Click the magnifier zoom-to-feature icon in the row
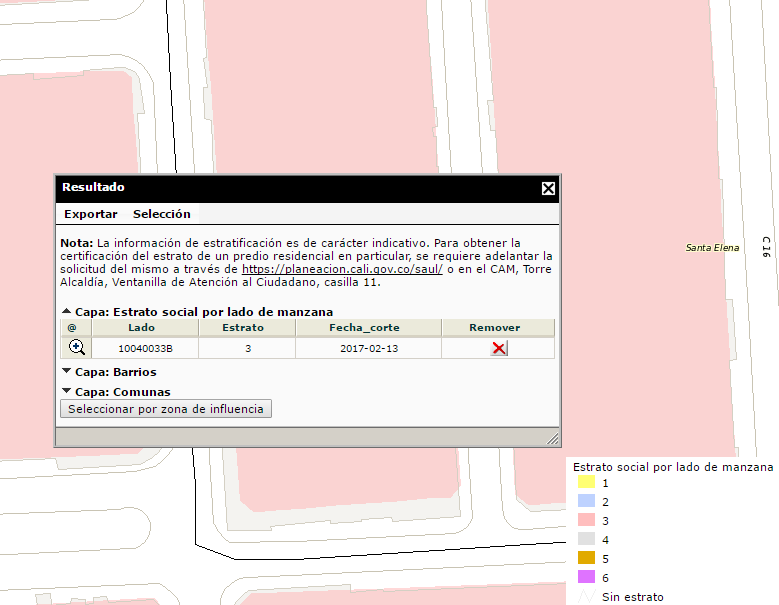 [76, 347]
